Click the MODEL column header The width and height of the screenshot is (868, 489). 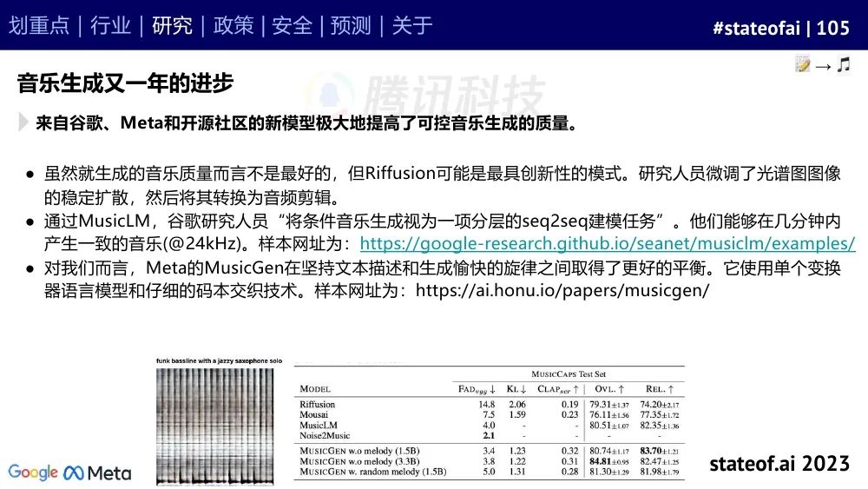point(315,389)
